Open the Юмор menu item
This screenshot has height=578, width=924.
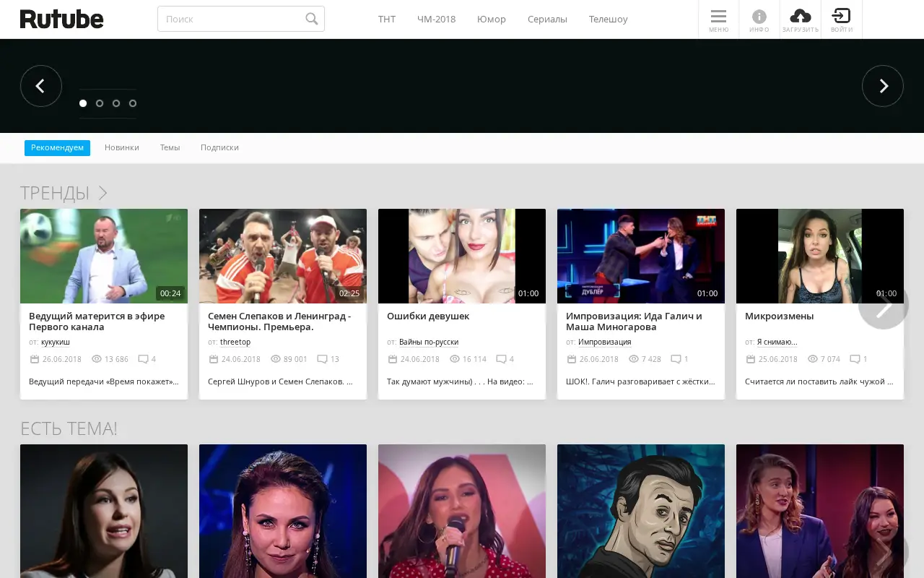point(492,20)
